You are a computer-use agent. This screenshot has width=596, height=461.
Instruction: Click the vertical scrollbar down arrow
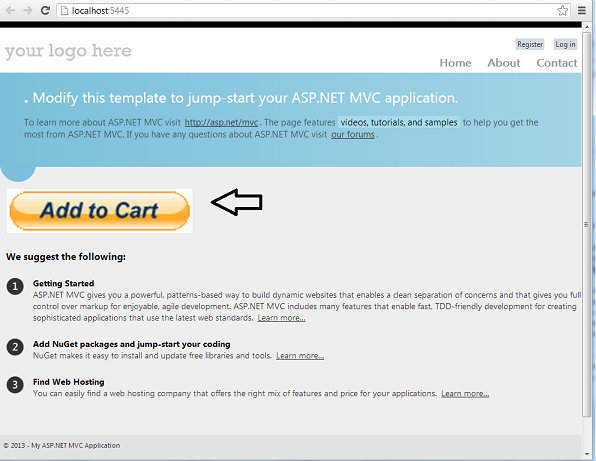(587, 454)
